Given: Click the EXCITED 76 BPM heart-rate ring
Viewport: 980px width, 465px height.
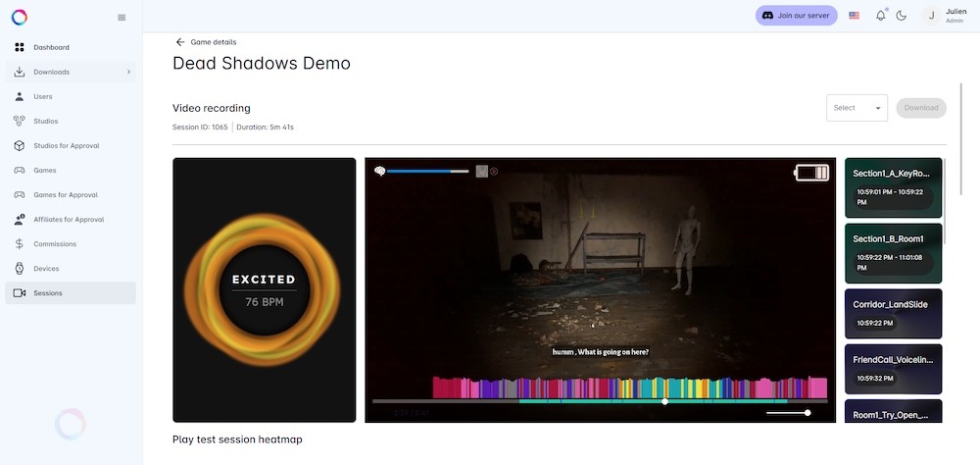Looking at the screenshot, I should tap(265, 290).
